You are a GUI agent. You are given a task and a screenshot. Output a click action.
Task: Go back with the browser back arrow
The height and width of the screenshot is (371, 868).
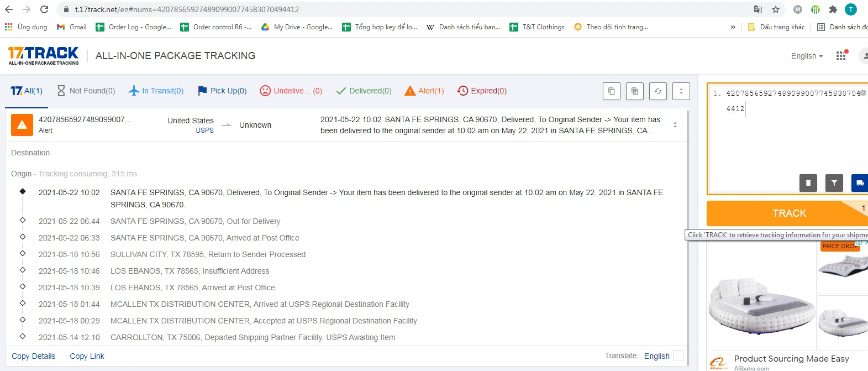tap(9, 9)
